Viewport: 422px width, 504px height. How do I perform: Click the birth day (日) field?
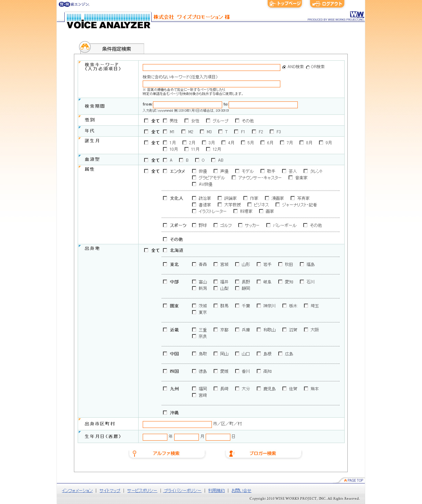point(218,437)
